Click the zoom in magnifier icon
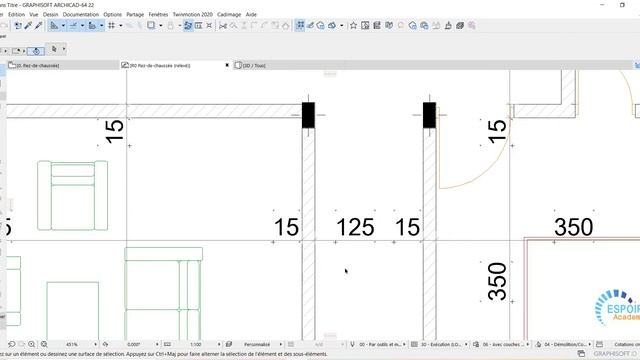The height and width of the screenshot is (360, 640). tap(31, 344)
